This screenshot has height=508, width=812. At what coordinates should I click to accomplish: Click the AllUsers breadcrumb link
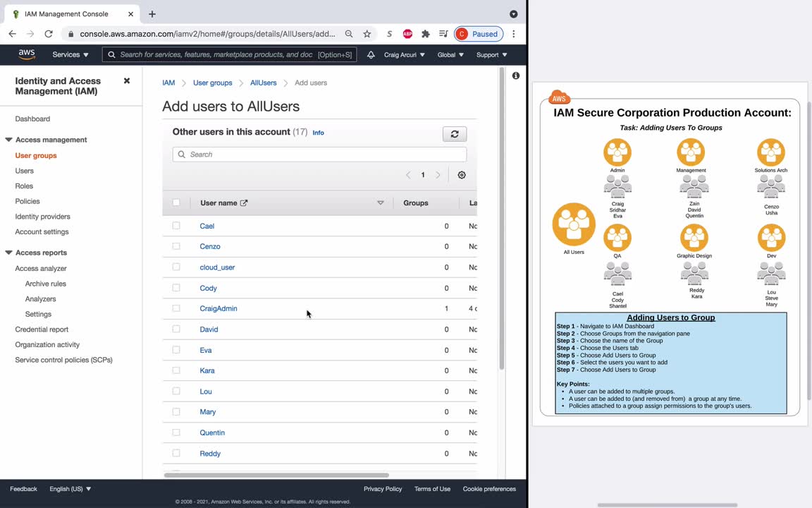point(264,83)
